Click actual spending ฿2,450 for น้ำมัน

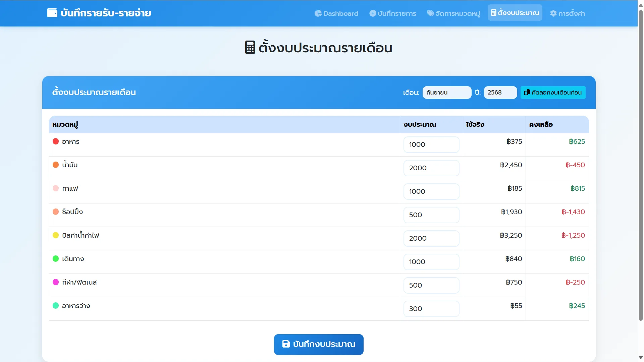click(x=511, y=165)
